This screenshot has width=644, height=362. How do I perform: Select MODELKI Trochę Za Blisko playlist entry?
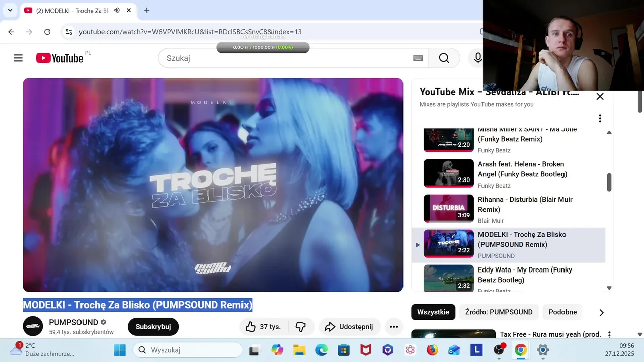tap(508, 245)
